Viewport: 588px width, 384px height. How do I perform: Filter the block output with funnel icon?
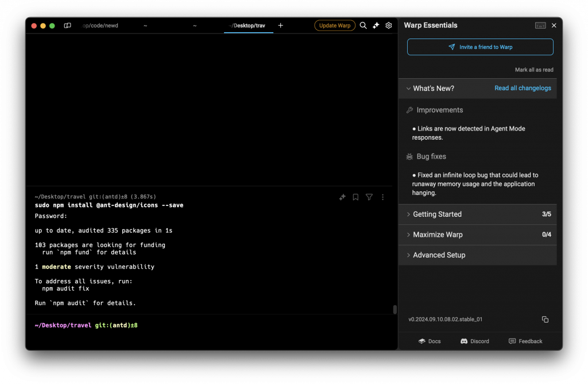pyautogui.click(x=369, y=197)
